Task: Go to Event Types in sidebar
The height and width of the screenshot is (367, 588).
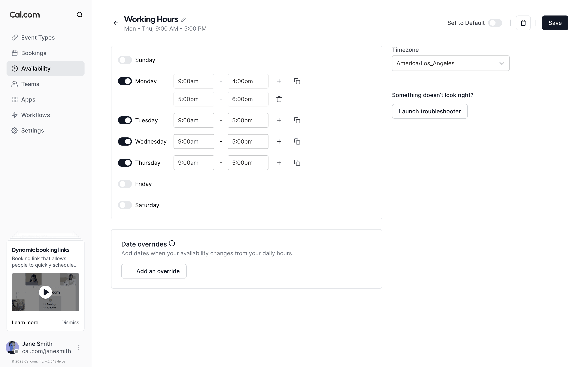Action: [x=38, y=38]
